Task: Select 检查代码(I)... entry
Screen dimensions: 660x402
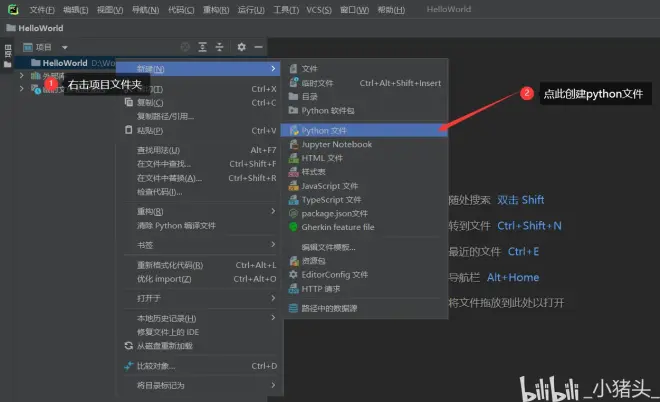Action: point(200,192)
